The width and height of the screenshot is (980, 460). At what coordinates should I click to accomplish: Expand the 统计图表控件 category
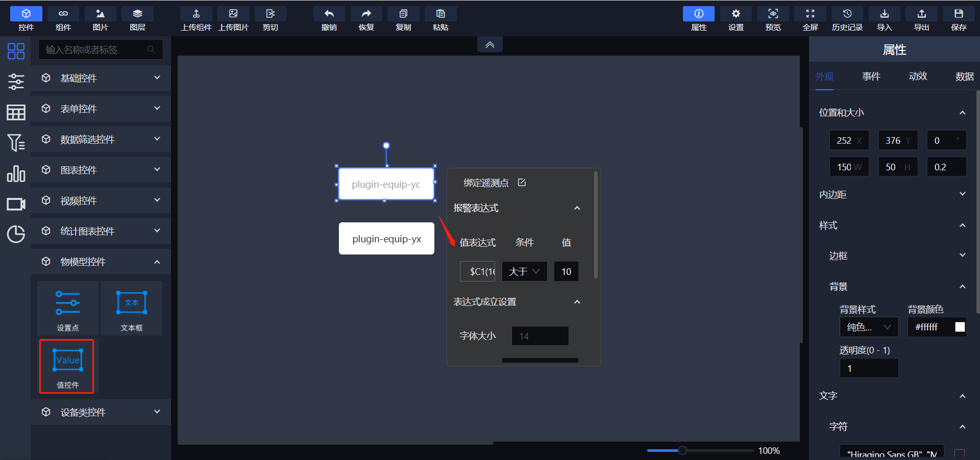101,231
